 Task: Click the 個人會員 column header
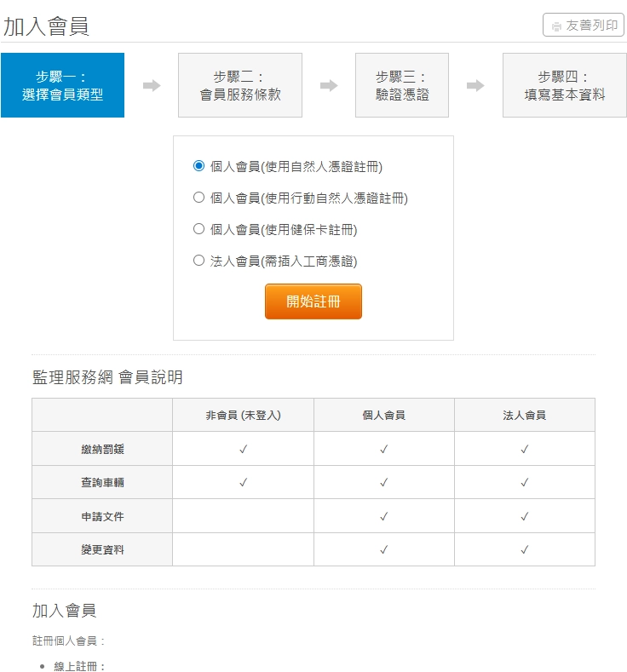[383, 416]
